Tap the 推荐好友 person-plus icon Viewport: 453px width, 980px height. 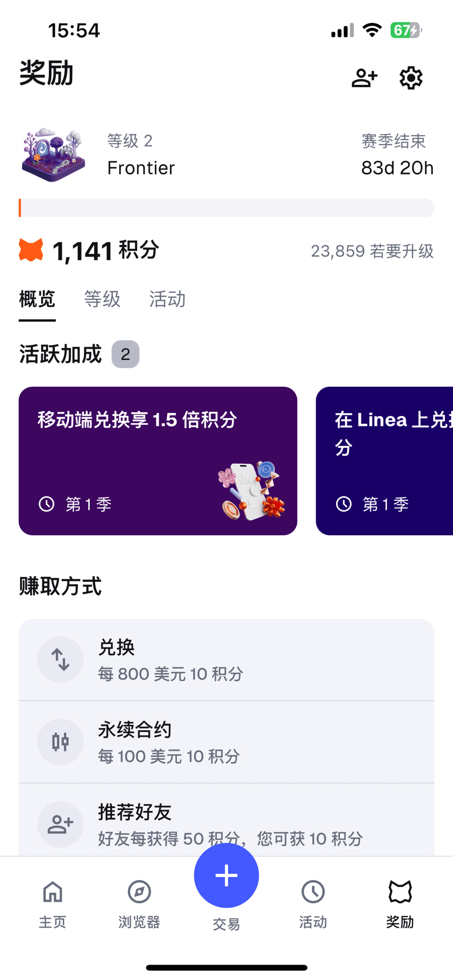click(60, 824)
